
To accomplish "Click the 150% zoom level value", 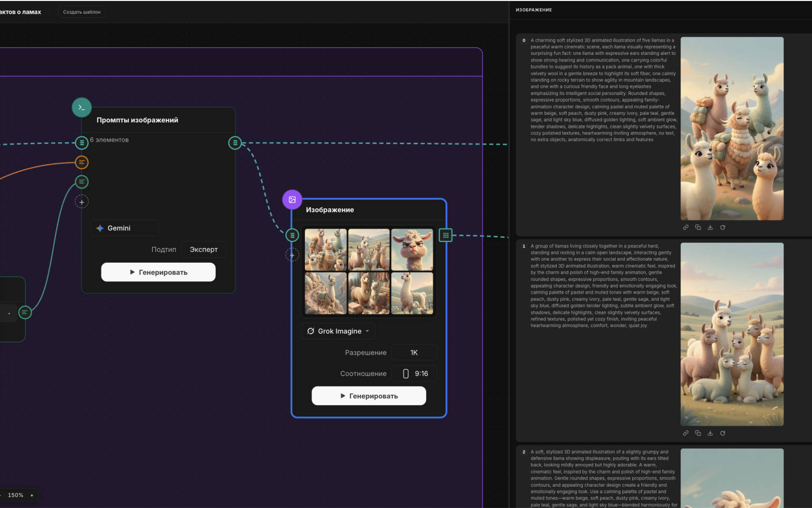I will [16, 495].
